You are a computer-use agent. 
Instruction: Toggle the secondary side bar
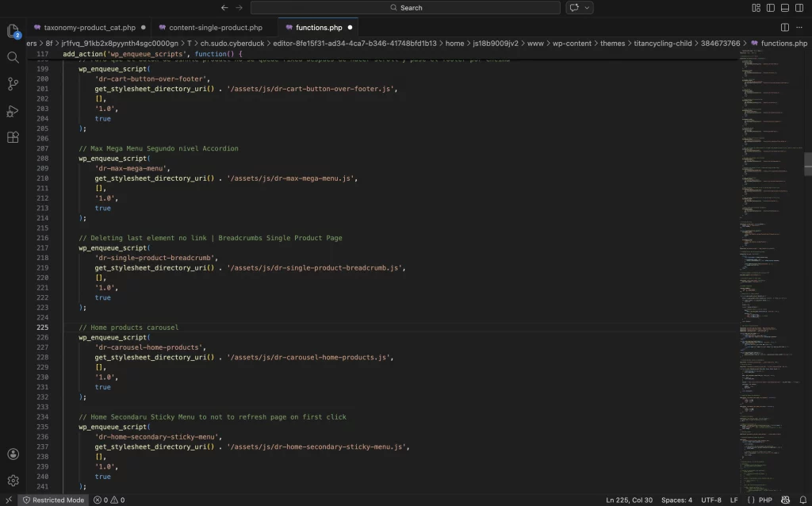point(799,6)
